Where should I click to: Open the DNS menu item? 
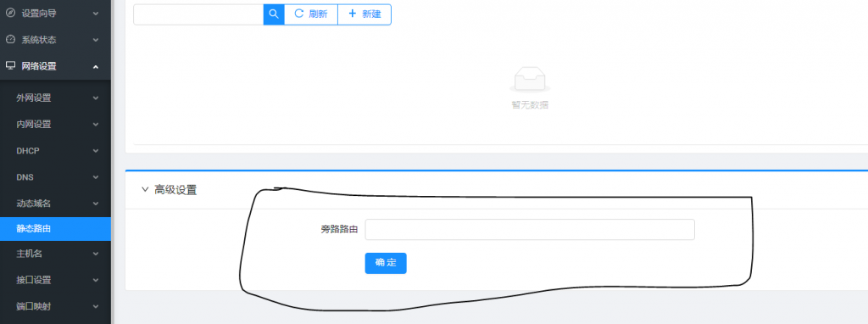point(55,177)
